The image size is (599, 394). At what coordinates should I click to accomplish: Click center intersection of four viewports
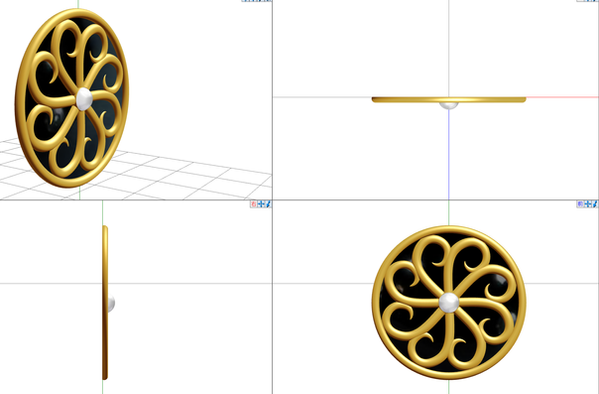(272, 200)
